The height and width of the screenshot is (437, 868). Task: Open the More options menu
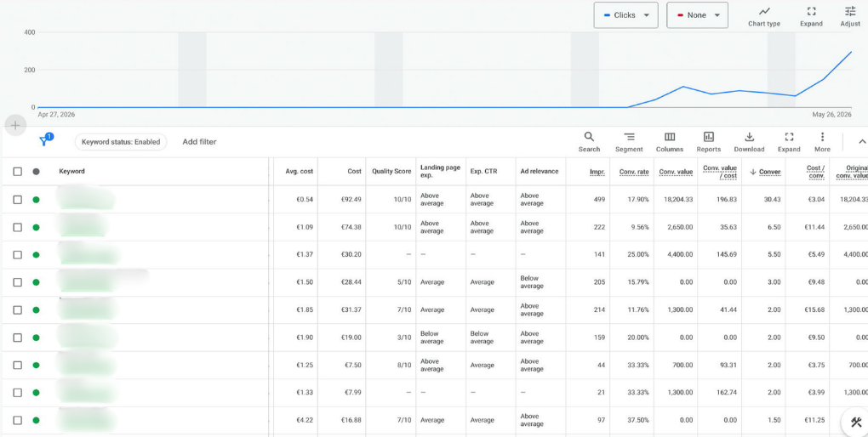822,142
